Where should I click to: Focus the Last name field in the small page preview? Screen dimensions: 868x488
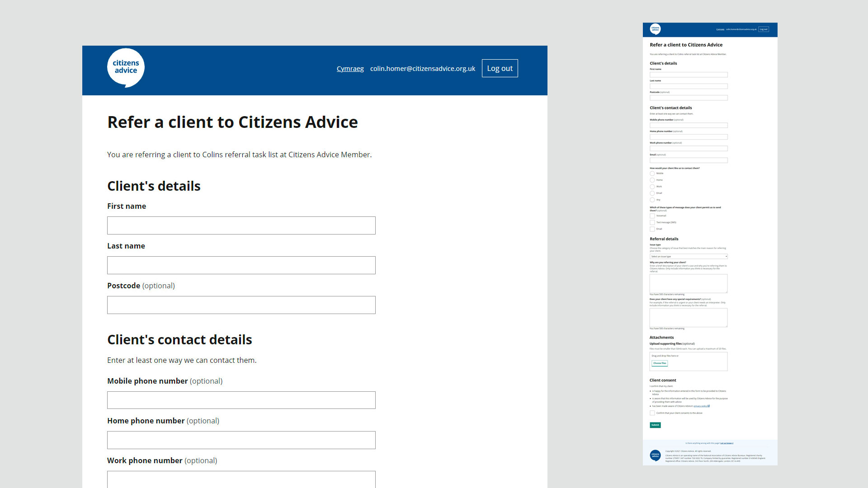pos(689,86)
